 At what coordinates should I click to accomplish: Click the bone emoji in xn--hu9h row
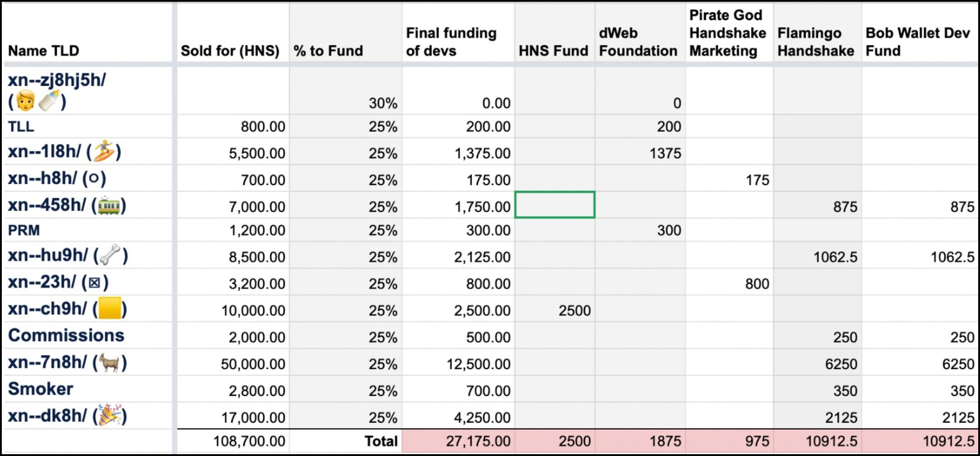(x=110, y=255)
